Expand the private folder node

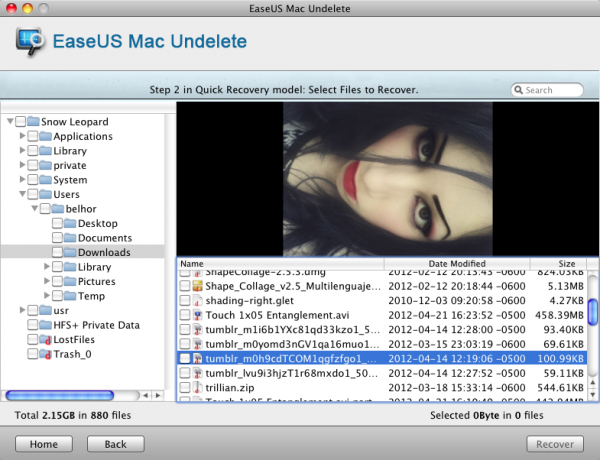(x=23, y=165)
